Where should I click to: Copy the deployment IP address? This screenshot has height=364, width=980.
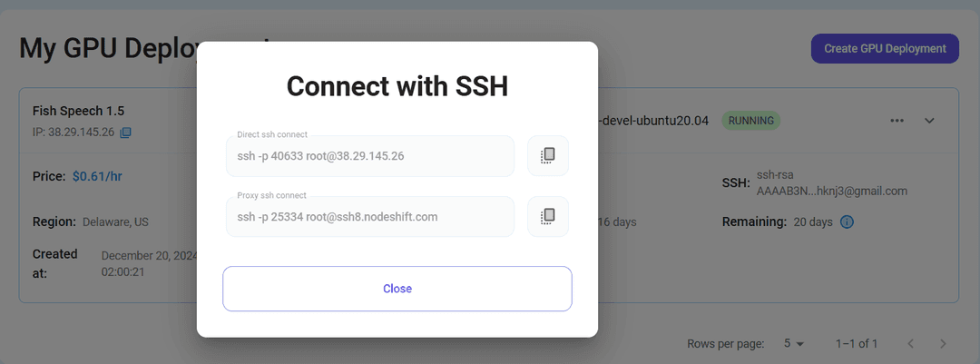pyautogui.click(x=125, y=133)
